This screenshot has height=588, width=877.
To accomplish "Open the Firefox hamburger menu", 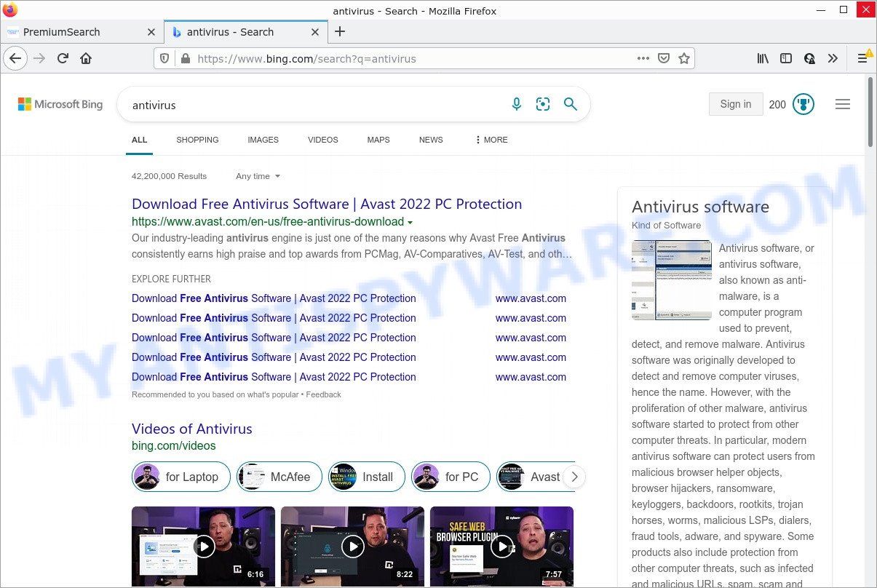I will 863,58.
